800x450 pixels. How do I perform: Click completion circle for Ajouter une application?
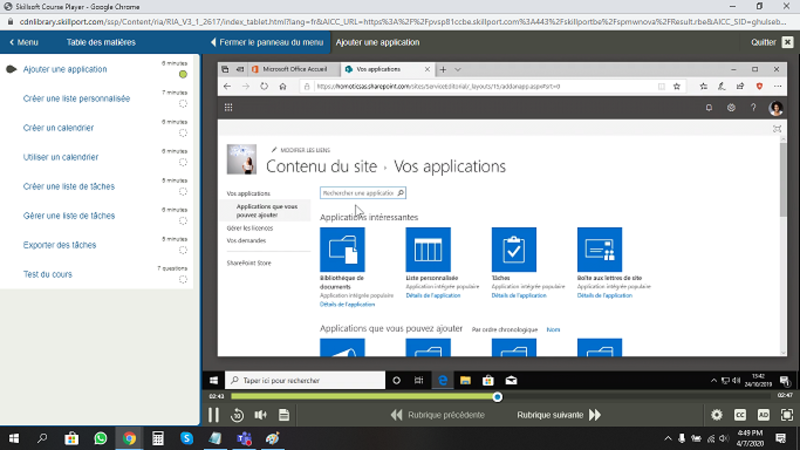pyautogui.click(x=183, y=74)
